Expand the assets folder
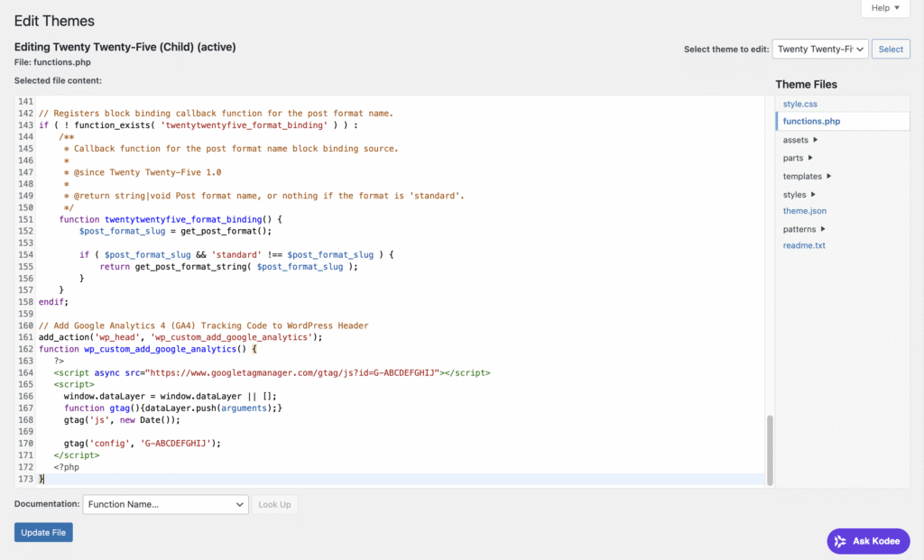Viewport: 924px width, 560px height. (x=798, y=140)
